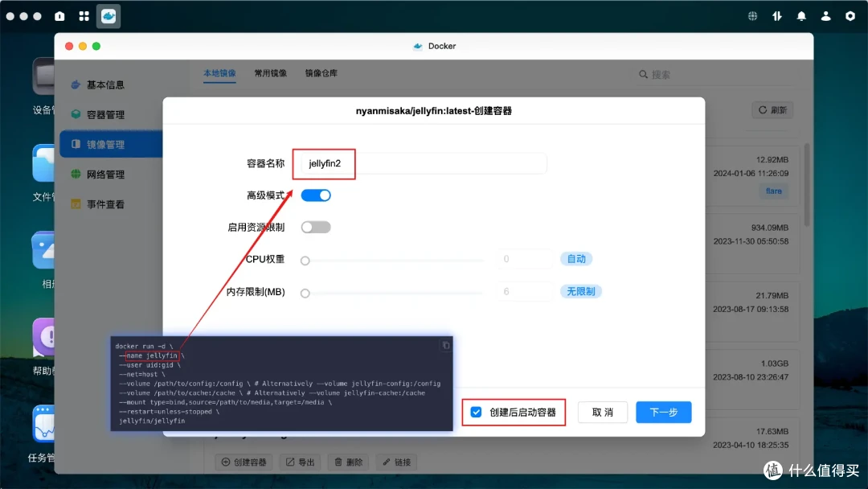Select the image row sized 21.79MB

coord(751,312)
